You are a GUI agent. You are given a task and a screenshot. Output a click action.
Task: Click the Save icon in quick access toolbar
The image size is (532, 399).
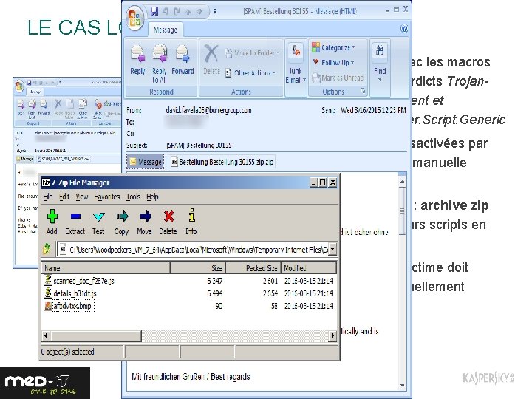[154, 12]
